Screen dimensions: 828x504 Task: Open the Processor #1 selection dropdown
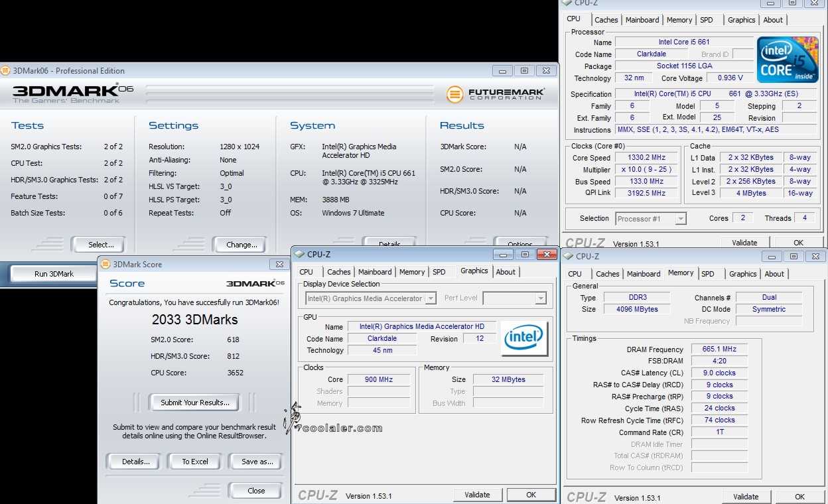[681, 218]
